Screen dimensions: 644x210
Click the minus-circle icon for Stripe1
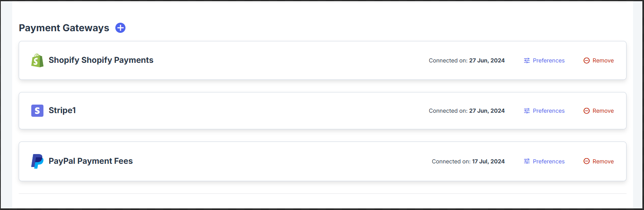586,111
